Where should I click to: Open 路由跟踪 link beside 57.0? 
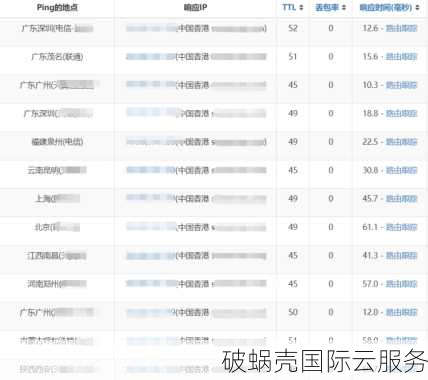(402, 284)
